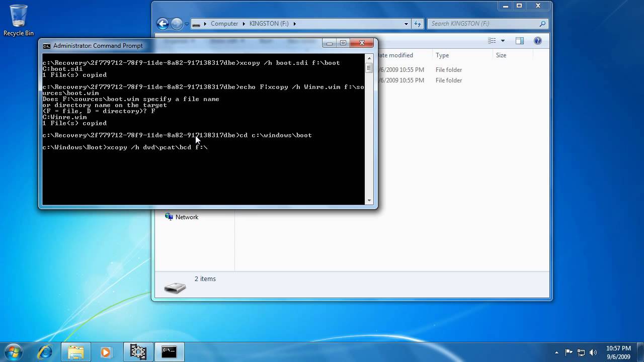This screenshot has height=362, width=644.
Task: Show hidden tray icons arrow
Action: tap(556, 352)
